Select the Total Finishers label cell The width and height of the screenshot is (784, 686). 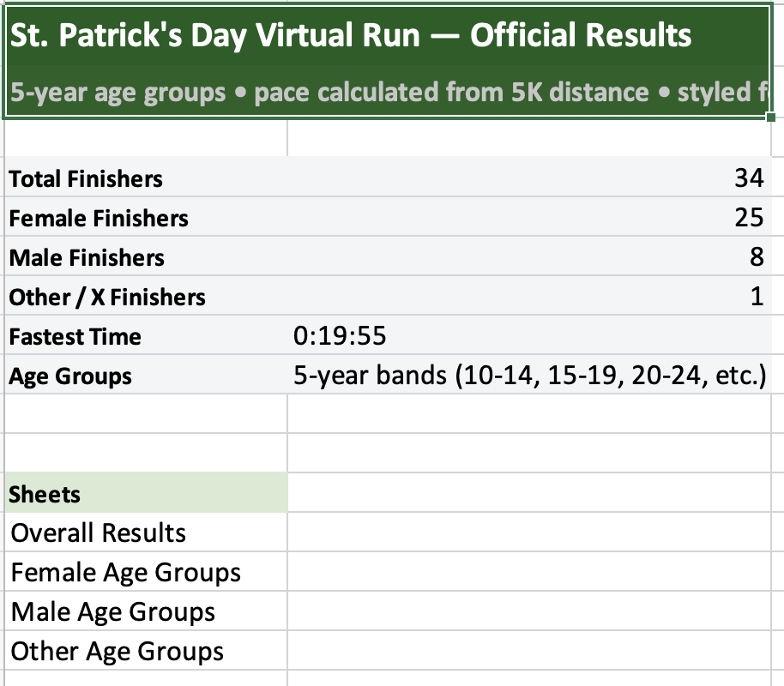86,178
